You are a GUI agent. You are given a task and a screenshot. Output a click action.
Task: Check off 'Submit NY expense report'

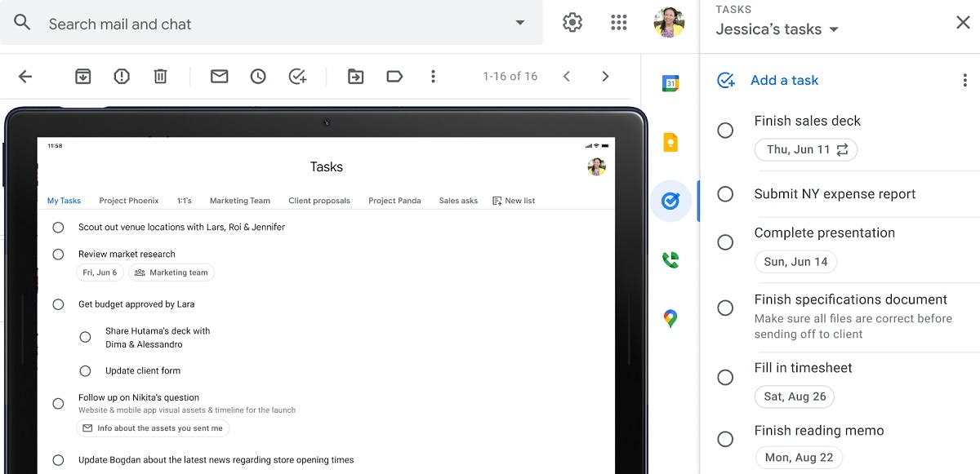[x=725, y=194]
